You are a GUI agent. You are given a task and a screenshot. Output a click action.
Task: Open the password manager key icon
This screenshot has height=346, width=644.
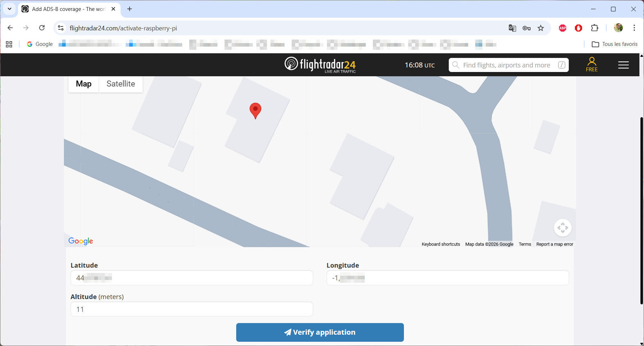(526, 28)
